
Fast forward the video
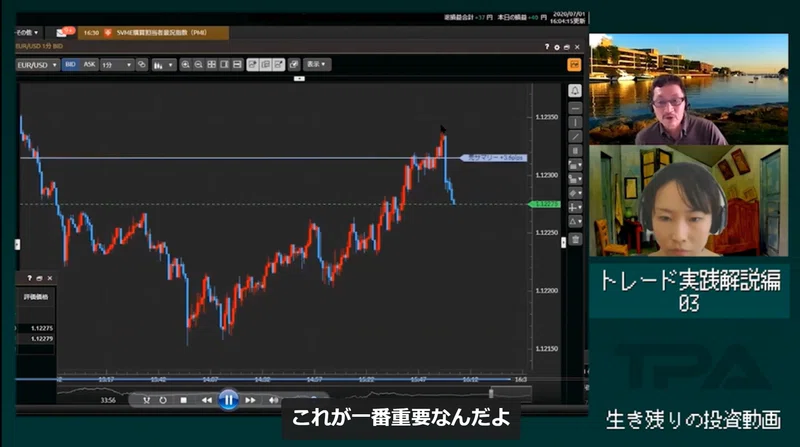(x=250, y=400)
